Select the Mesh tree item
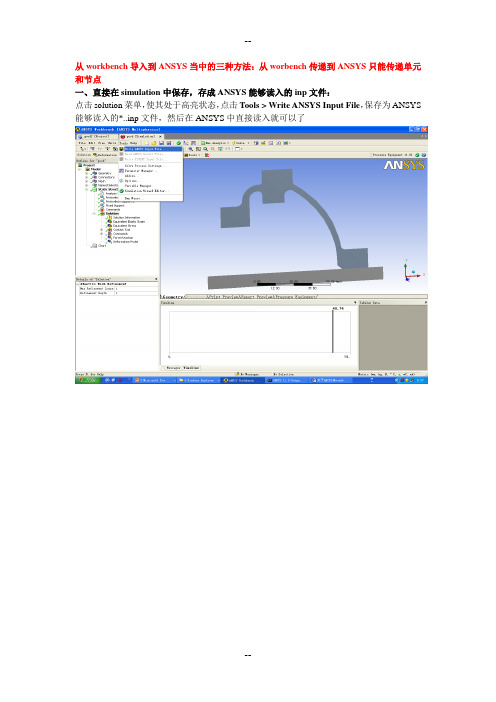Viewport: 496px width, 702px height. pos(102,181)
